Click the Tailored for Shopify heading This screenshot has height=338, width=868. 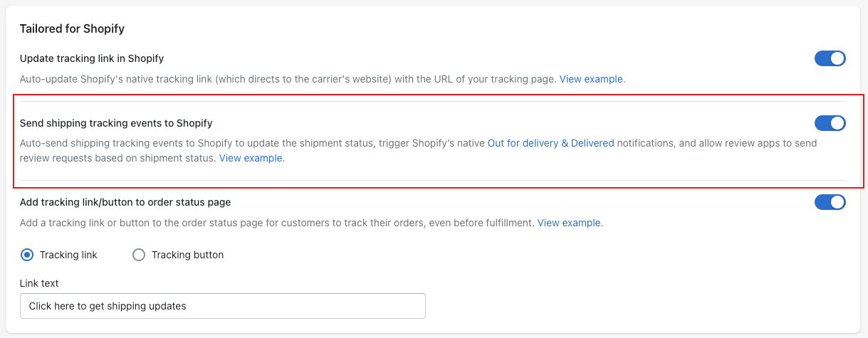coord(73,29)
